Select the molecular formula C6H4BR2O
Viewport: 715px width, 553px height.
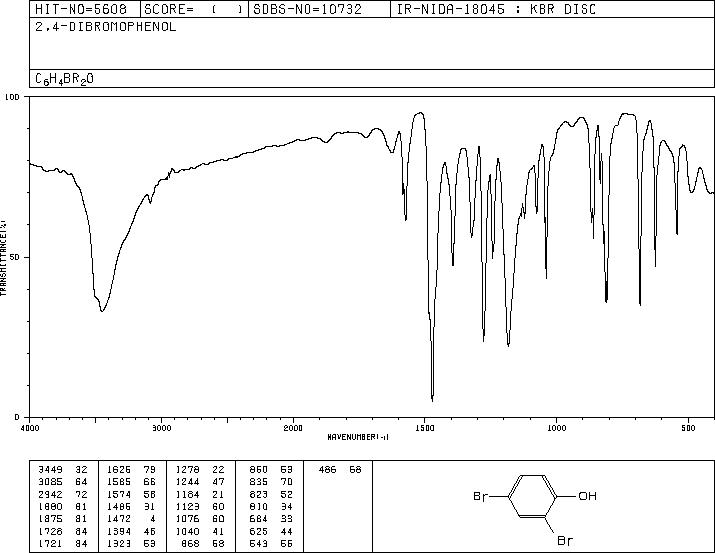(x=64, y=79)
